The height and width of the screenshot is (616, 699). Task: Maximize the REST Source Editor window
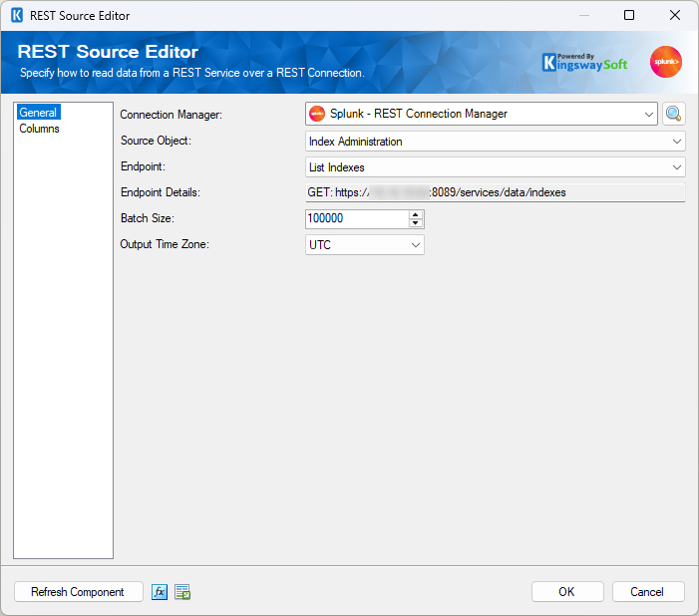coord(629,15)
